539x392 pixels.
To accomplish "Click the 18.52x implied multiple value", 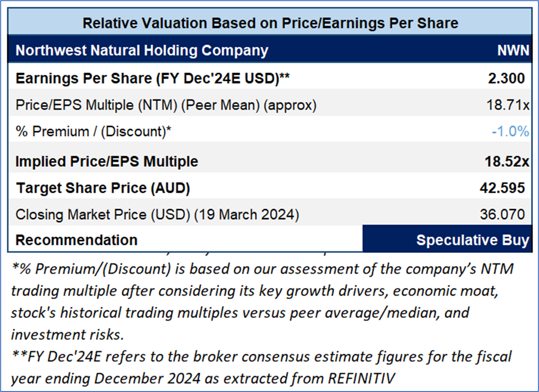I will [506, 161].
